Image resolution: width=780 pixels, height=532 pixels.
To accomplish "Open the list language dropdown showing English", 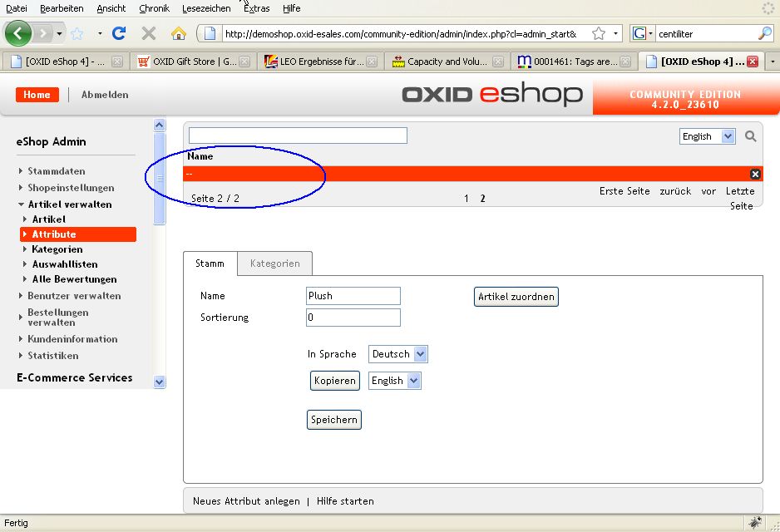I will [x=707, y=136].
